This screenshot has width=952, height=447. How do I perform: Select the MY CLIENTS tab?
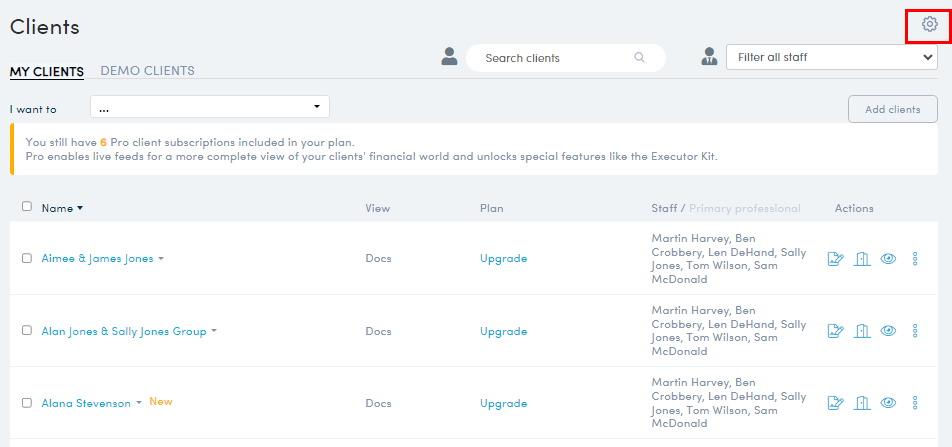[x=47, y=72]
